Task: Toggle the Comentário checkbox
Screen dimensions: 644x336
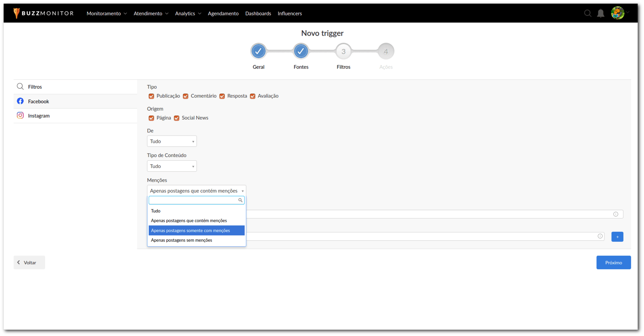Action: (x=185, y=96)
